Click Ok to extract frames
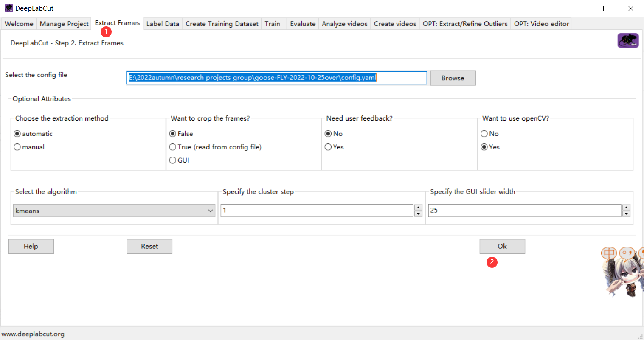644x340 pixels. click(502, 246)
